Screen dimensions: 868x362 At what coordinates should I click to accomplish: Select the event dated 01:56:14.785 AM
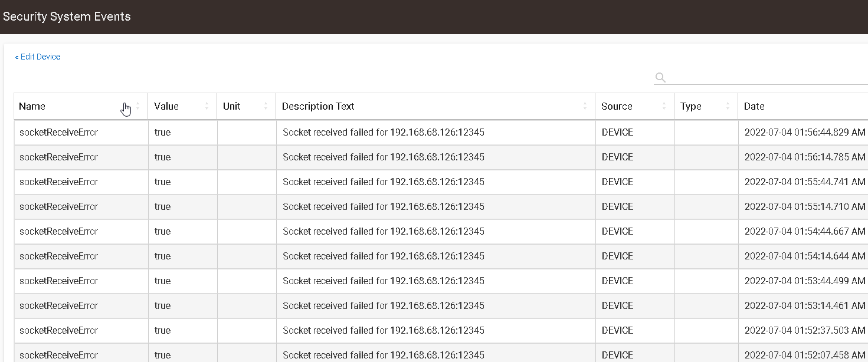point(441,157)
